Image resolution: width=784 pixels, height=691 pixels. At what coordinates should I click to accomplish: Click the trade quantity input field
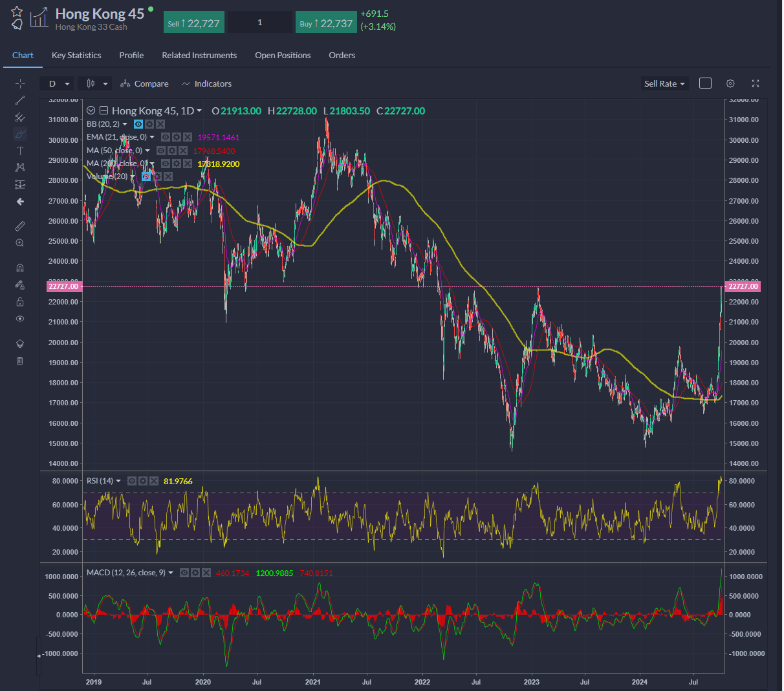coord(260,23)
